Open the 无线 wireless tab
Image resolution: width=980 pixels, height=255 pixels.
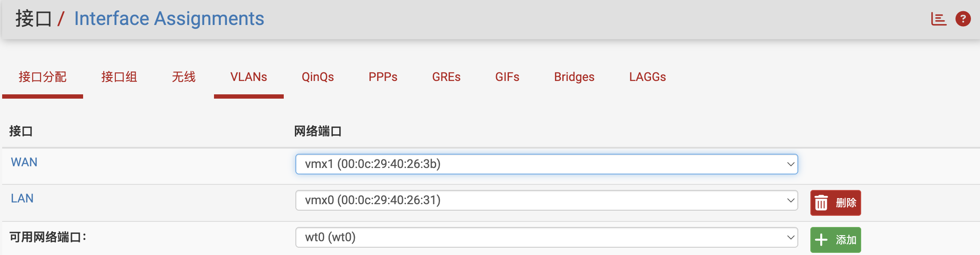point(184,77)
